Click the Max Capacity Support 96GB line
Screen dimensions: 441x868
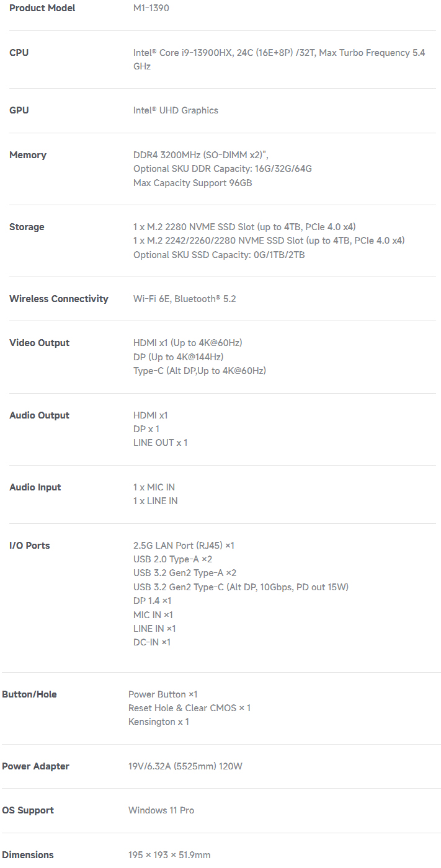tap(192, 183)
